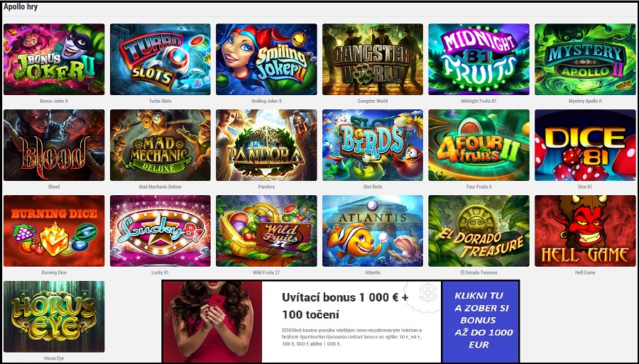Select the Pandora game image
The width and height of the screenshot is (639, 364).
click(266, 145)
